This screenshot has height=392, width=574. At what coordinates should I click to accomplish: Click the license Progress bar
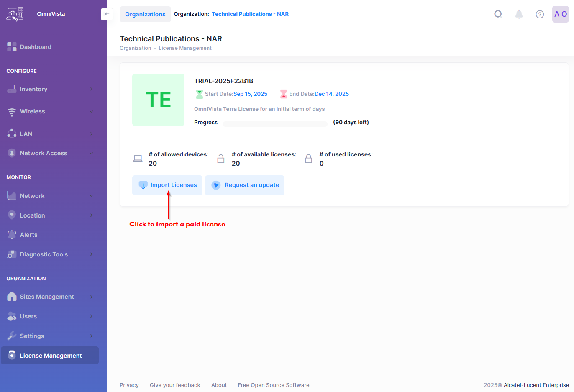(x=275, y=124)
